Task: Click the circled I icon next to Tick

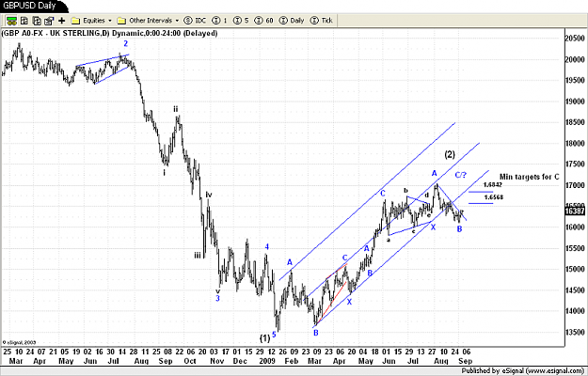Action: (x=314, y=21)
